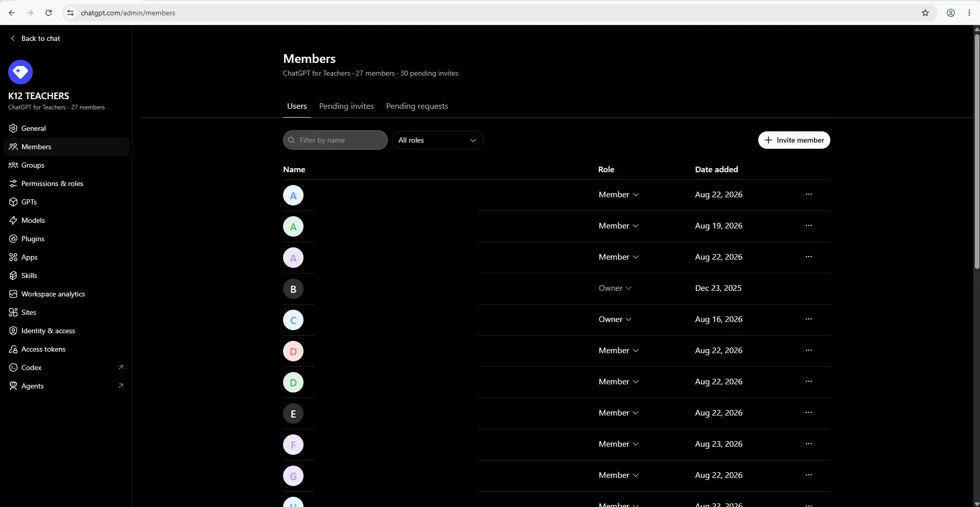
Task: Open General settings gear icon
Action: click(13, 128)
